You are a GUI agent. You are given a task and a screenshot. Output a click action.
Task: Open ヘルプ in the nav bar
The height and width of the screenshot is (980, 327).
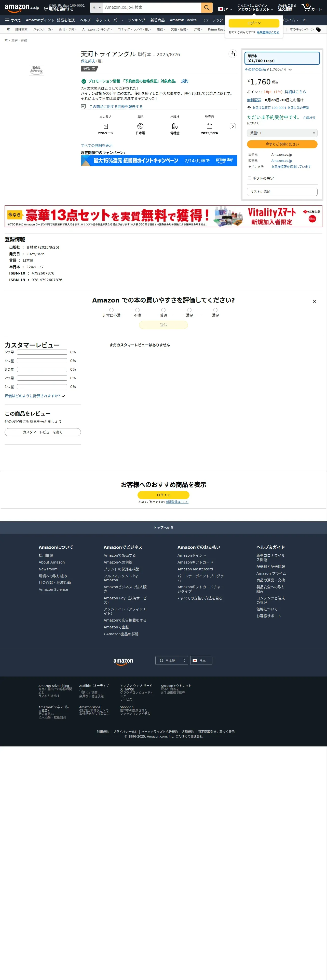[85, 20]
